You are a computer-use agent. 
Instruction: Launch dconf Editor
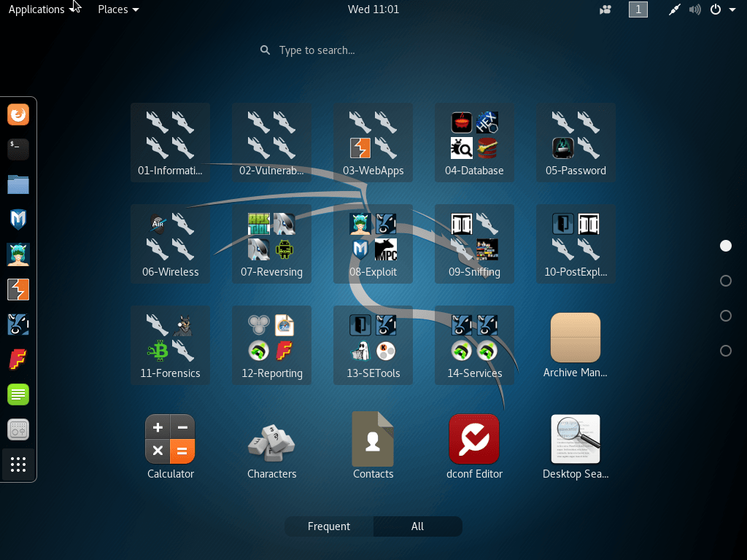pyautogui.click(x=474, y=447)
